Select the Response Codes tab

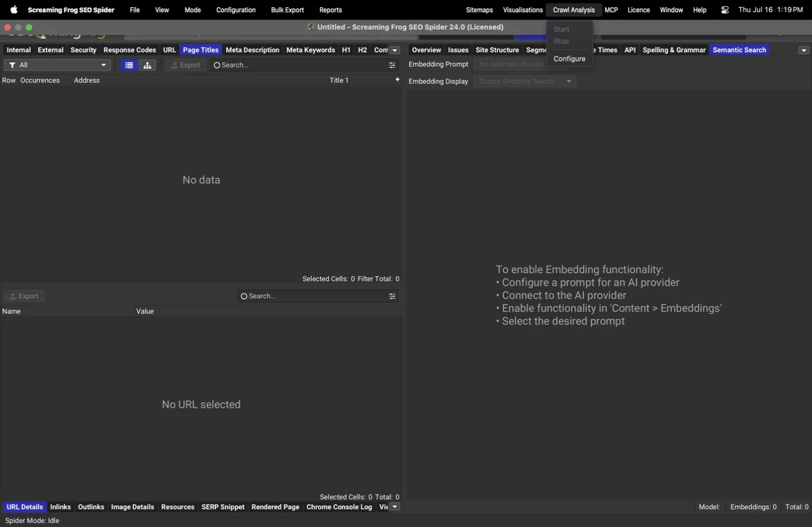[130, 50]
